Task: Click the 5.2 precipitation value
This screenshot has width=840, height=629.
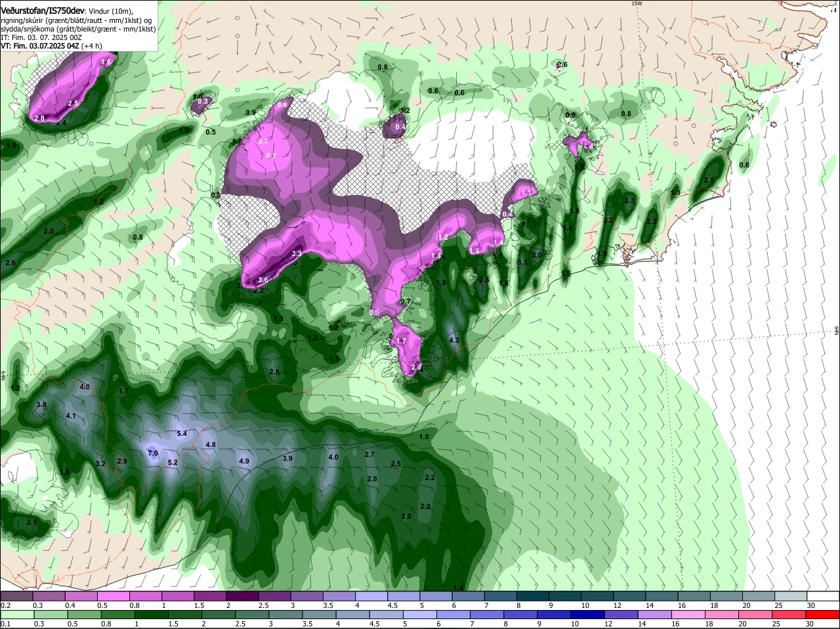Action: 173,462
